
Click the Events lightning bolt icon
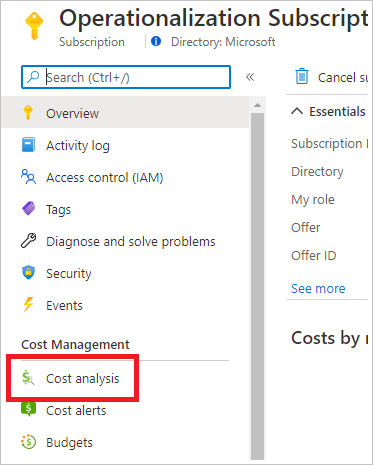coord(28,304)
